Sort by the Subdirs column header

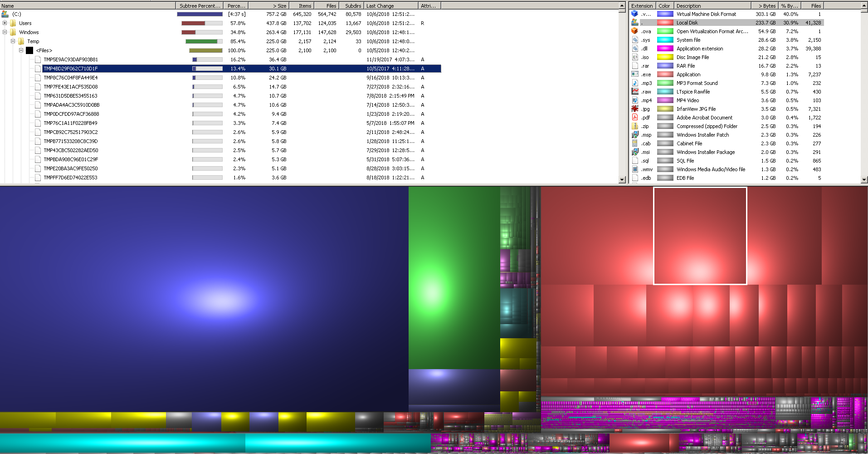[x=352, y=6]
